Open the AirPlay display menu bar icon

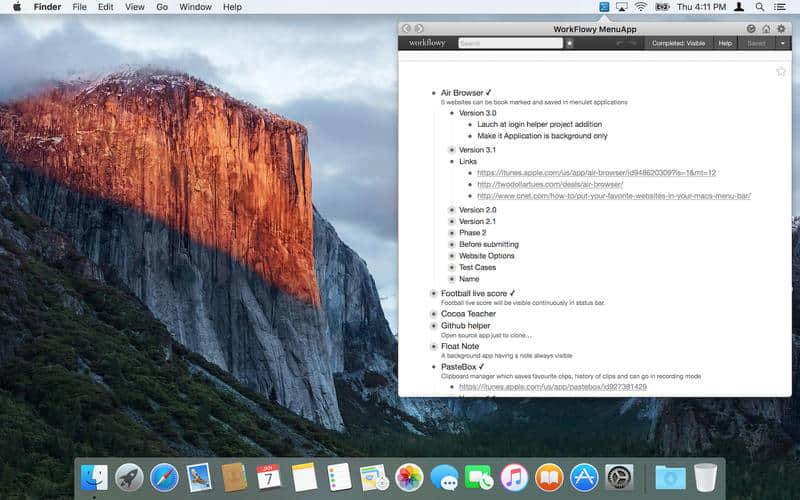tap(621, 7)
